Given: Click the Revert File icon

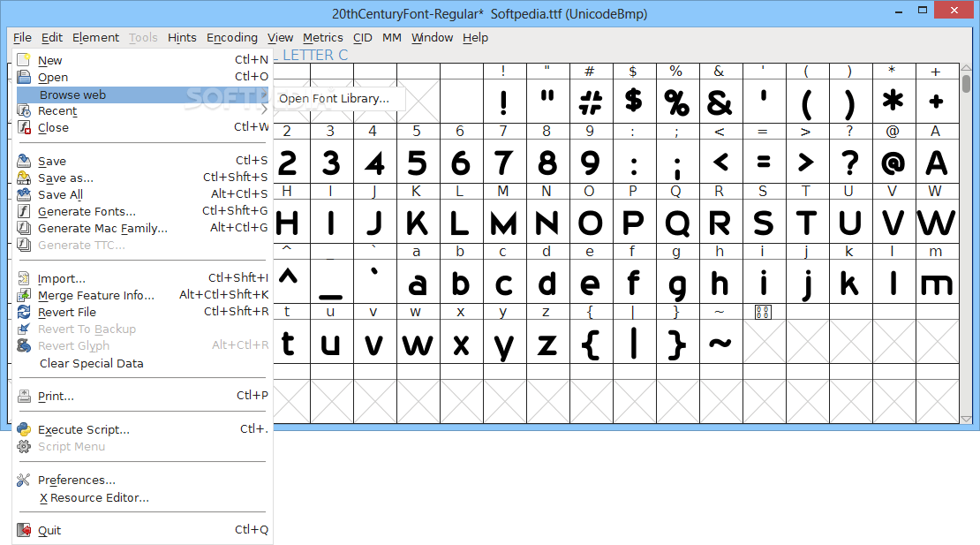Looking at the screenshot, I should [24, 312].
